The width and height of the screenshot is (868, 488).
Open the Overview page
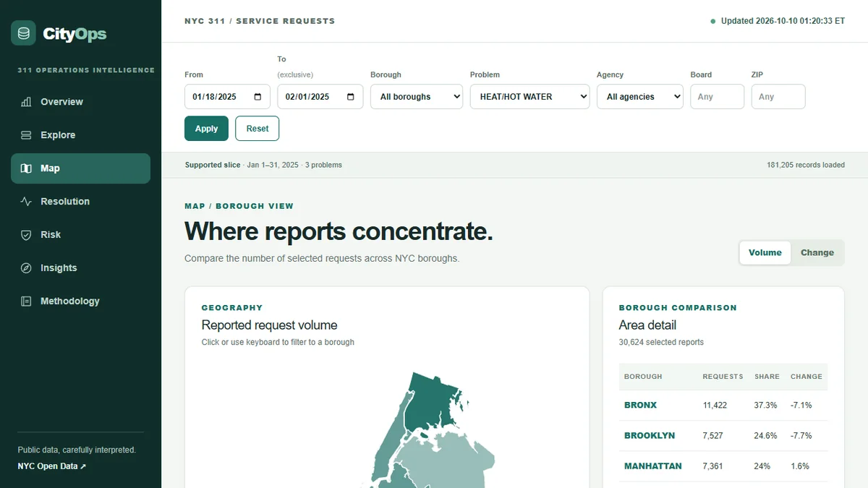pyautogui.click(x=80, y=102)
